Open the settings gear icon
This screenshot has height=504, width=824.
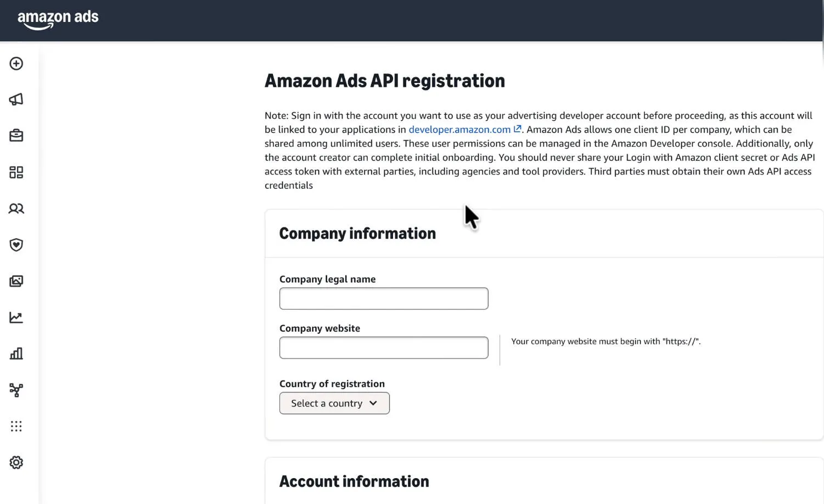click(x=16, y=462)
